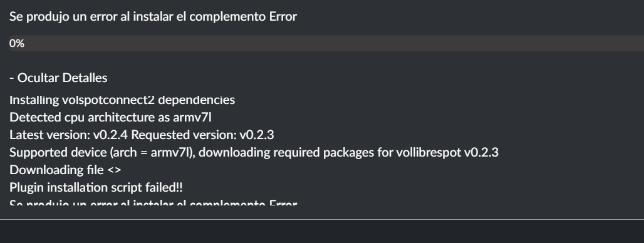644x243 pixels.
Task: Click the Downloading file log line
Action: click(65, 170)
